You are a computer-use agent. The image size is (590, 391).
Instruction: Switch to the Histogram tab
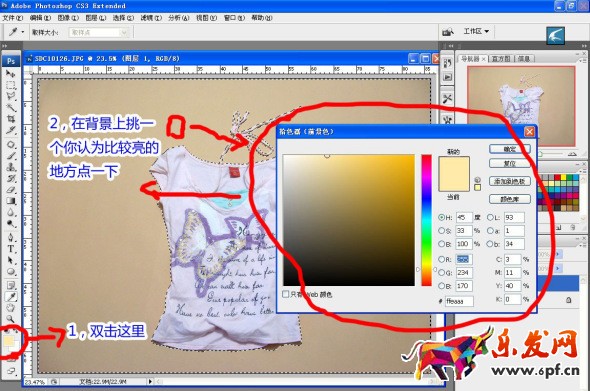tap(501, 59)
